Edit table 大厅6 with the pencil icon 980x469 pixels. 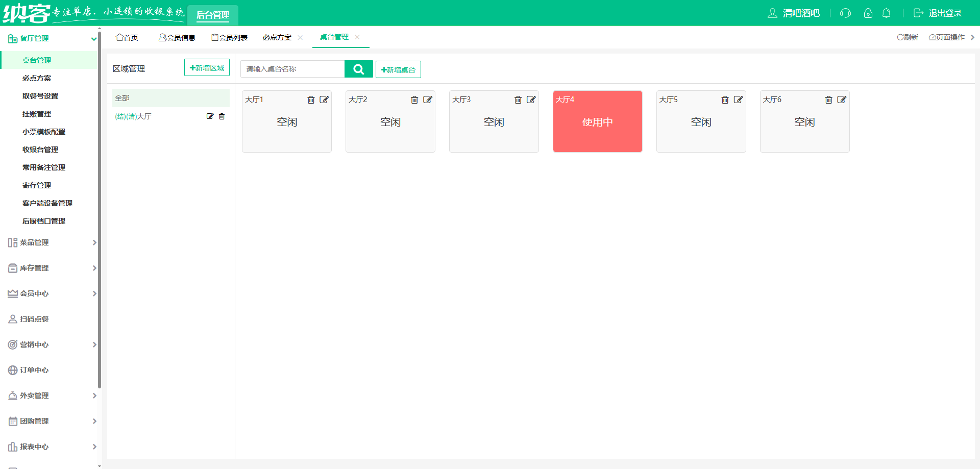[842, 100]
